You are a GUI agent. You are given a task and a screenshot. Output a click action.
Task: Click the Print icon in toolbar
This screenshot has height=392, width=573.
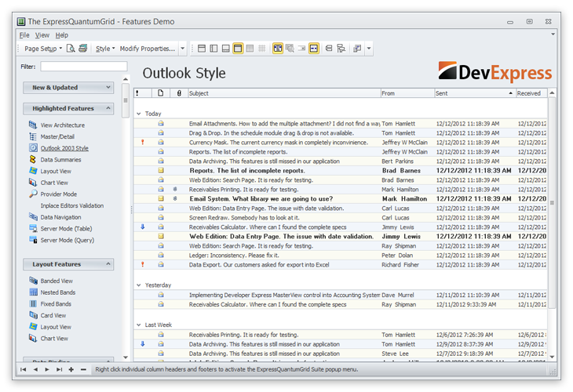point(82,49)
